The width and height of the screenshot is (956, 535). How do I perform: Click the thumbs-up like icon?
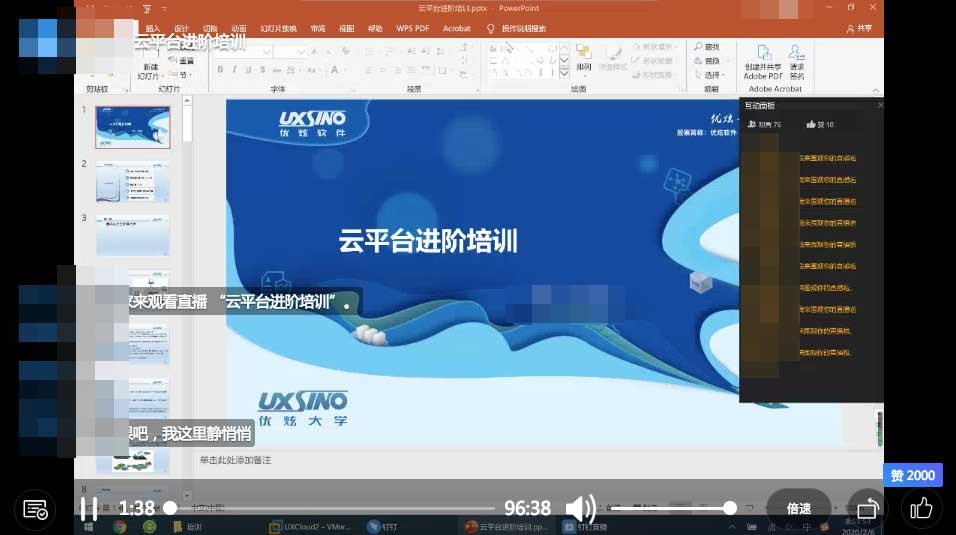(920, 508)
